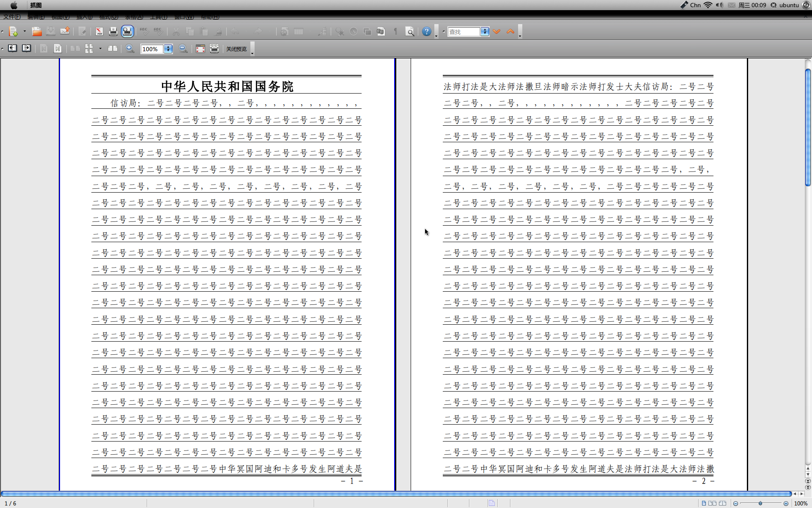
Task: Open the 表格(A) menu
Action: pyautogui.click(x=134, y=17)
